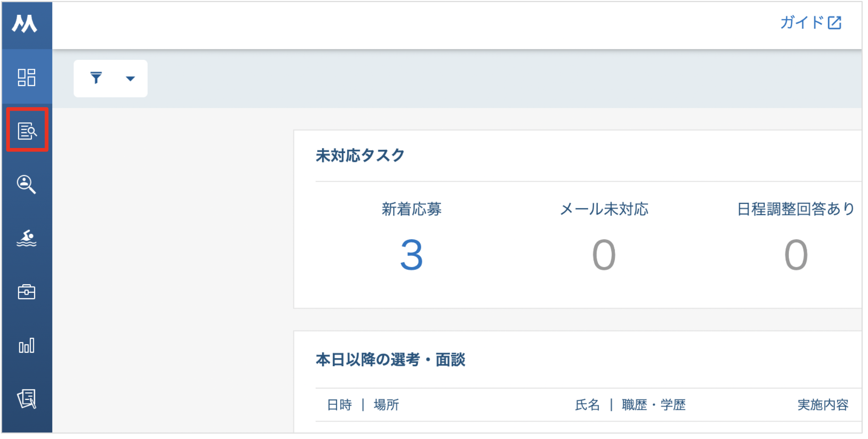Image resolution: width=868 pixels, height=439 pixels.
Task: Open the documents icon at sidebar bottom
Action: (27, 399)
